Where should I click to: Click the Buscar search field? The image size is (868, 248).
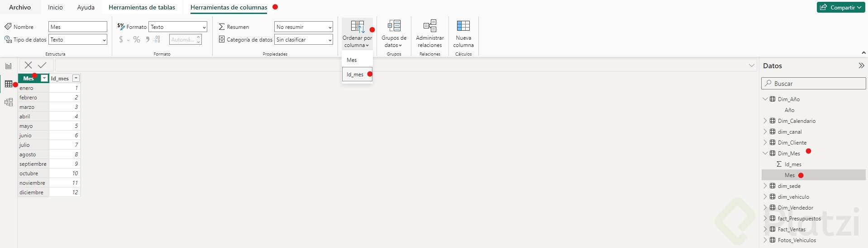[x=814, y=84]
